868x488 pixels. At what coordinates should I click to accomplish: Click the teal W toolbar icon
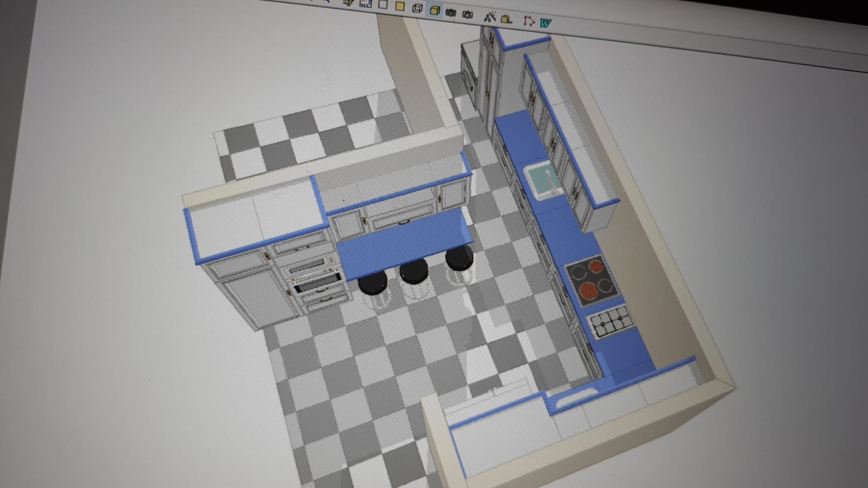point(546,23)
